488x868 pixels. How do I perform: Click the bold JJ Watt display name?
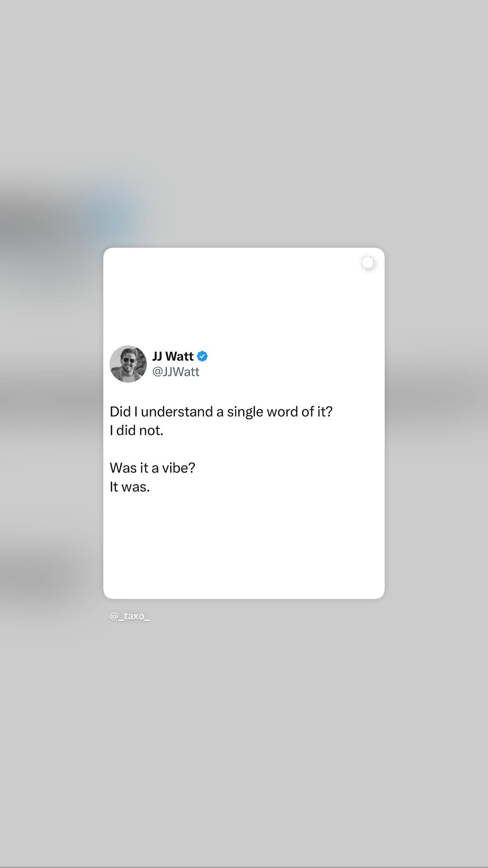click(x=173, y=356)
